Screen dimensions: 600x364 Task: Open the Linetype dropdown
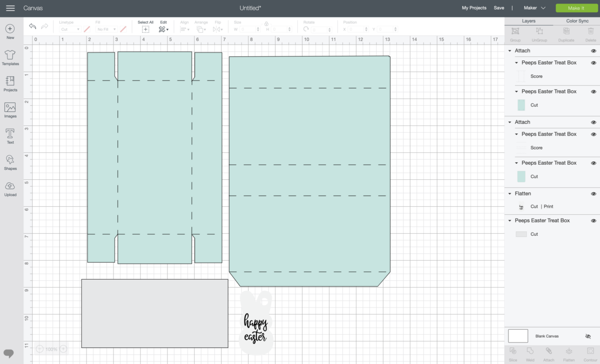pos(69,29)
